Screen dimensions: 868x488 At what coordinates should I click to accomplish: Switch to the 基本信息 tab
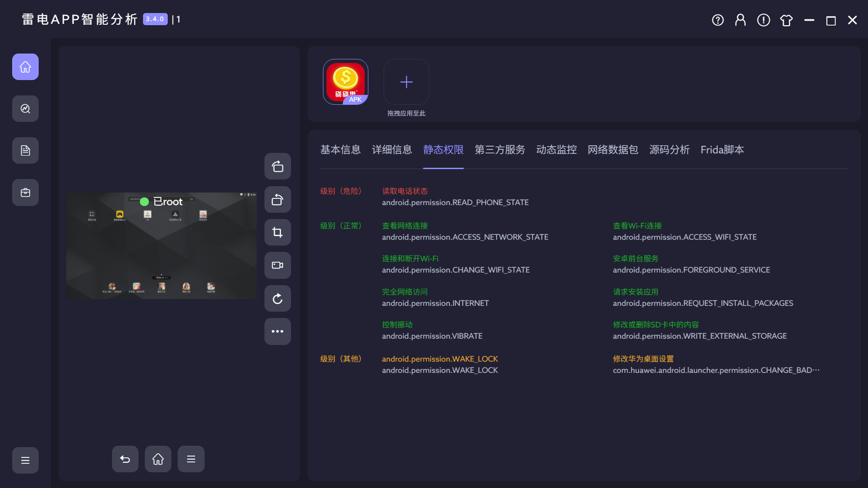[x=340, y=150]
